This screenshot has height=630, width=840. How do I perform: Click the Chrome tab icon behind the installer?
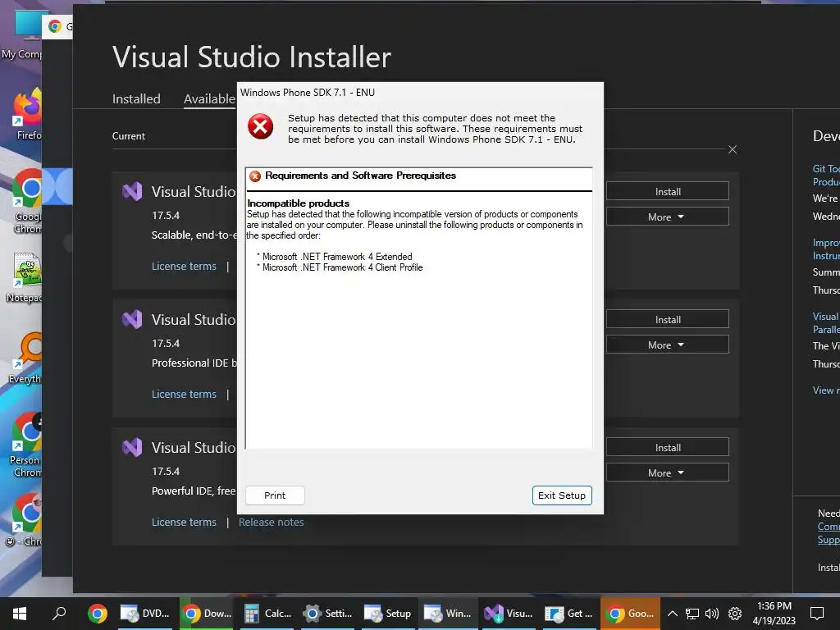click(x=55, y=26)
